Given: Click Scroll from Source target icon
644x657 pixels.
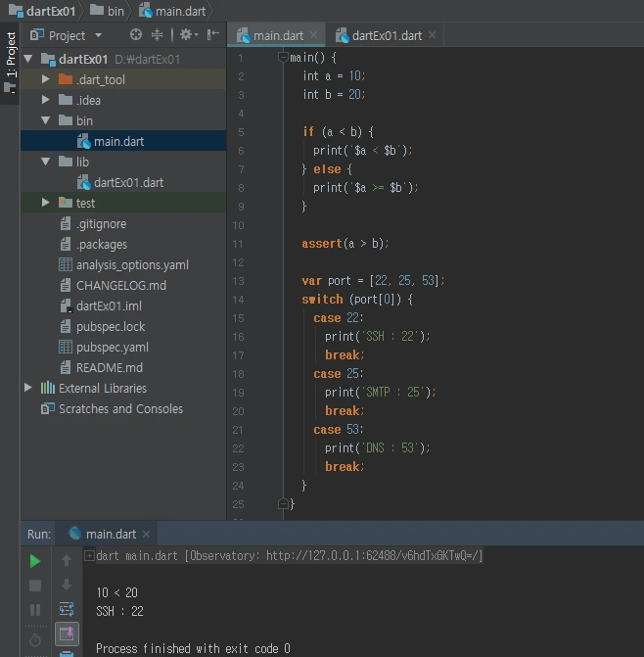Looking at the screenshot, I should (136, 35).
